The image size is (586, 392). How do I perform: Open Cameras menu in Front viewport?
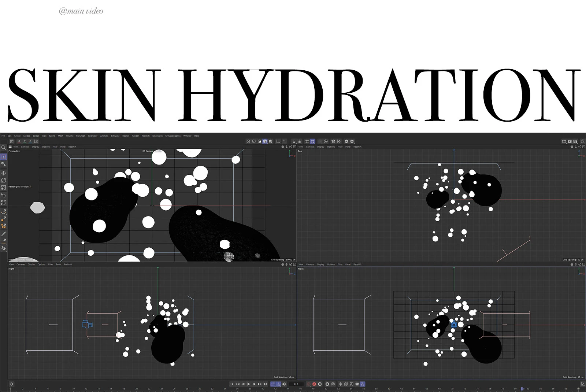tap(310, 264)
